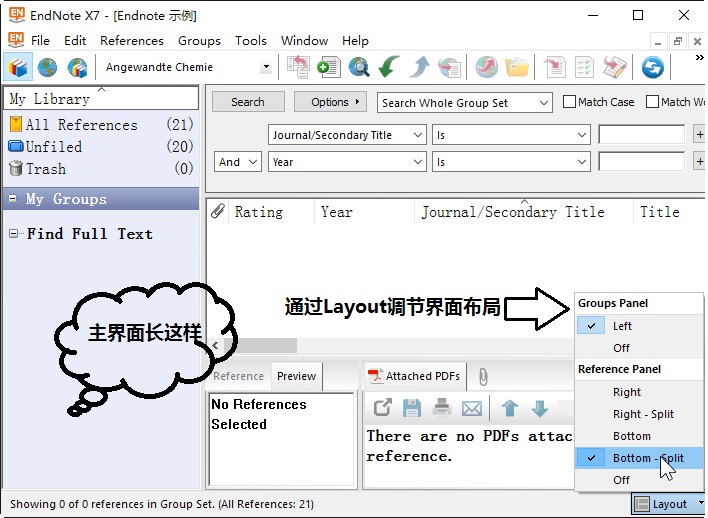Select Groups Panel Off option

coord(639,348)
